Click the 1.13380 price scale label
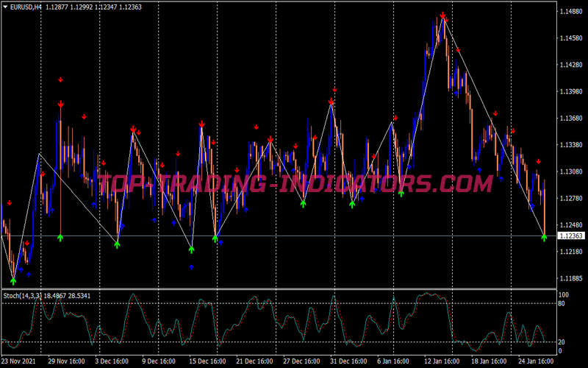The width and height of the screenshot is (588, 368). click(571, 145)
